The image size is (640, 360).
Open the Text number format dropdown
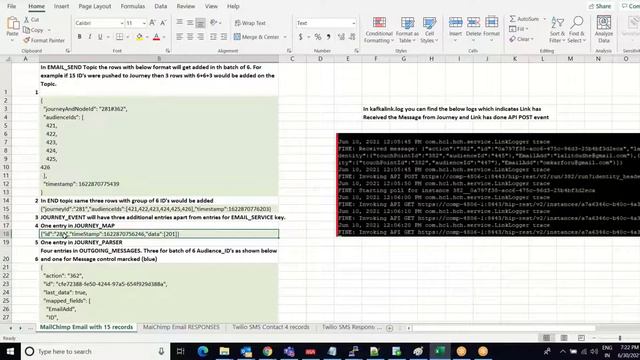[353, 23]
